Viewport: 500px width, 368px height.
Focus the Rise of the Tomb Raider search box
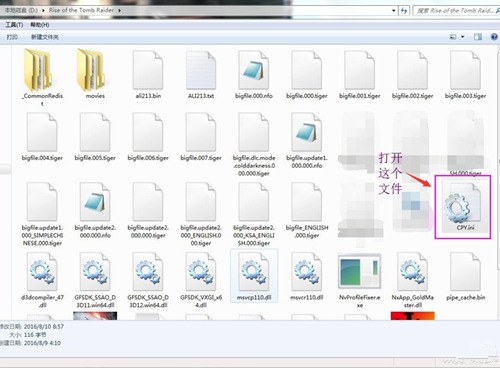click(456, 11)
